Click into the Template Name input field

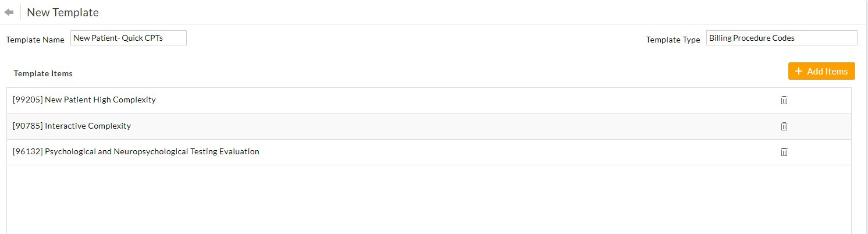(x=128, y=38)
